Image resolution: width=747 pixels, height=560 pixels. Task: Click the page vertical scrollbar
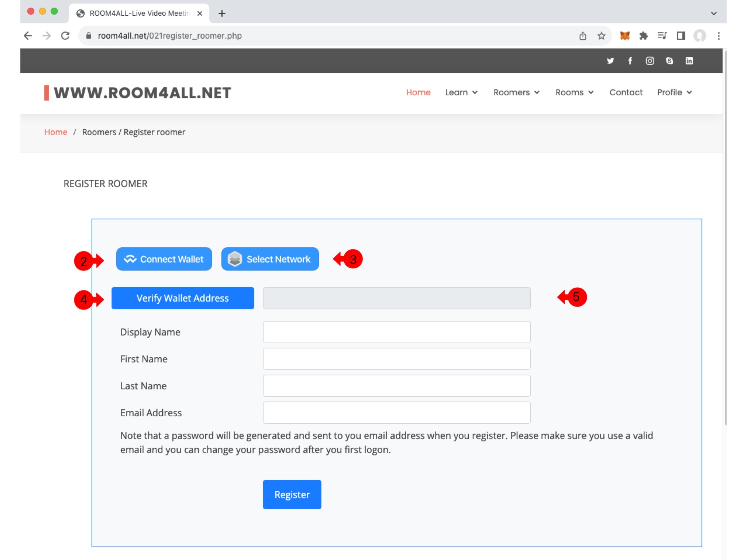[725, 237]
